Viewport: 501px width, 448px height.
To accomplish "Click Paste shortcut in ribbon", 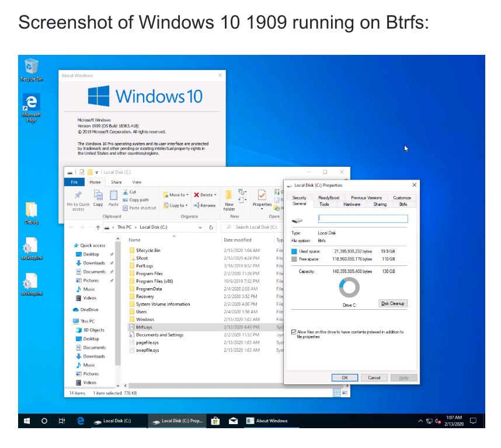I will [140, 208].
